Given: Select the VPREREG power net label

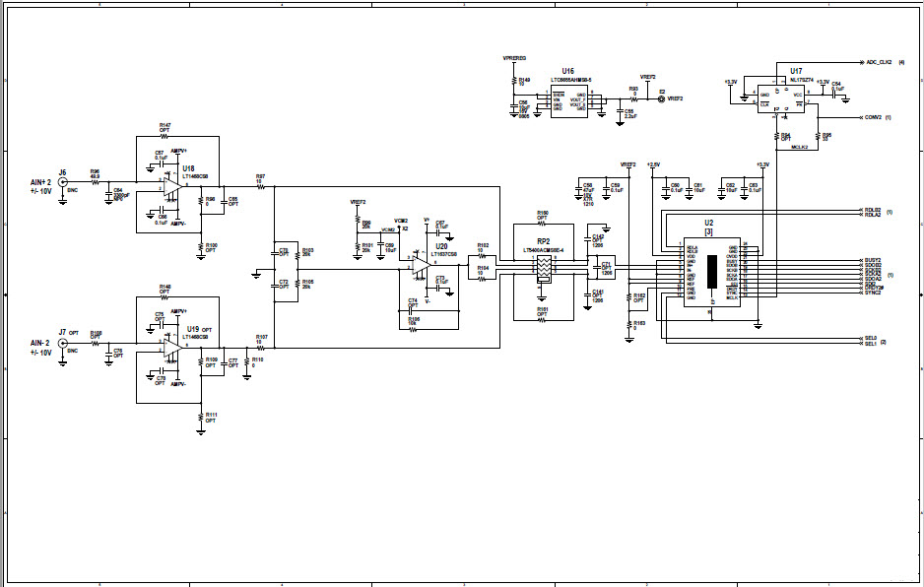Looking at the screenshot, I should 516,58.
